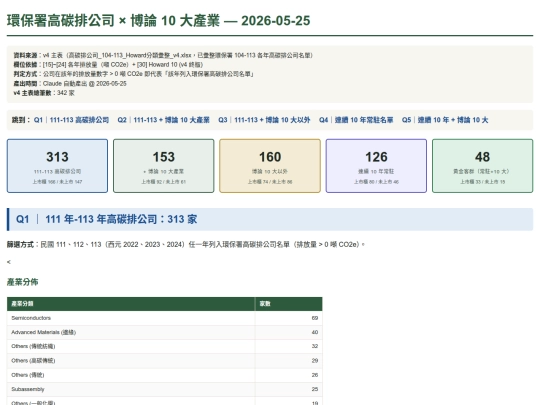The image size is (540, 405).
Task: Click the green summary card showing 48
Action: [482, 166]
